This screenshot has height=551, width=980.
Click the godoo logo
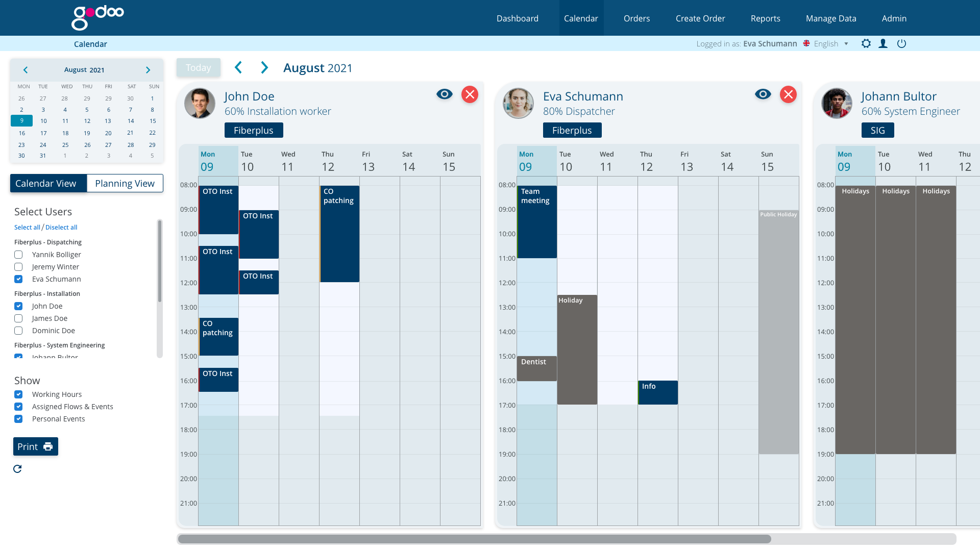pyautogui.click(x=97, y=18)
